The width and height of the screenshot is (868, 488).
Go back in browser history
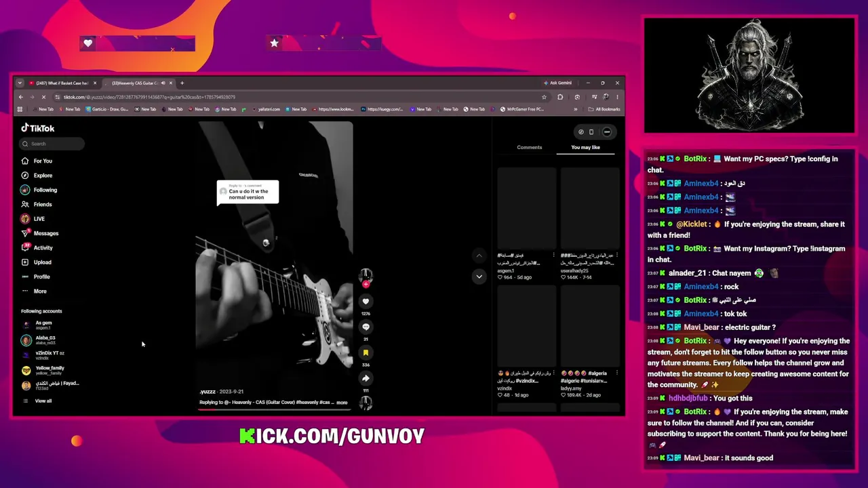tap(20, 97)
